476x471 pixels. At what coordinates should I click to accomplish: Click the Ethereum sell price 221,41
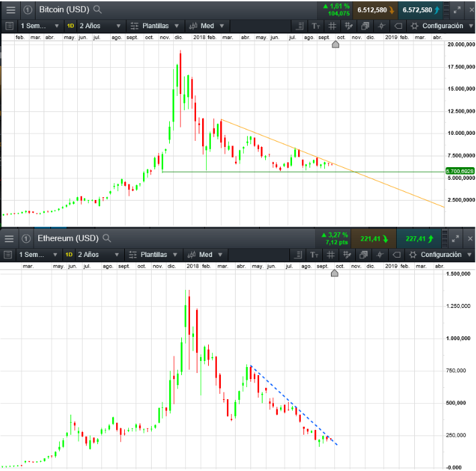pyautogui.click(x=374, y=239)
